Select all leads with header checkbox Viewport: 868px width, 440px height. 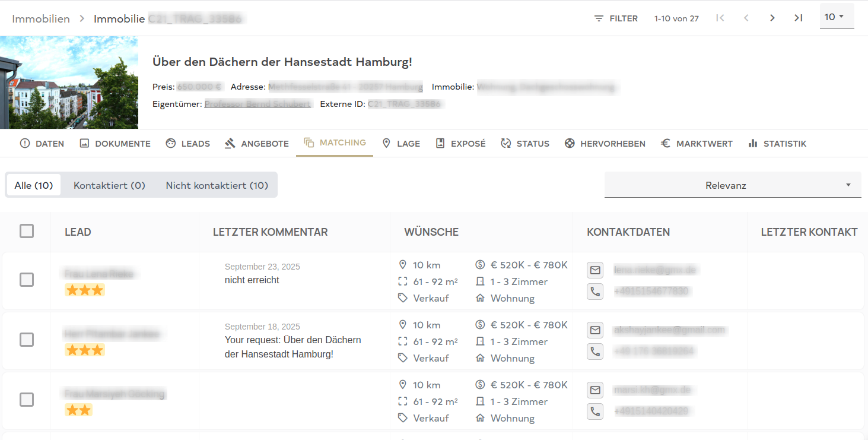[x=27, y=231]
